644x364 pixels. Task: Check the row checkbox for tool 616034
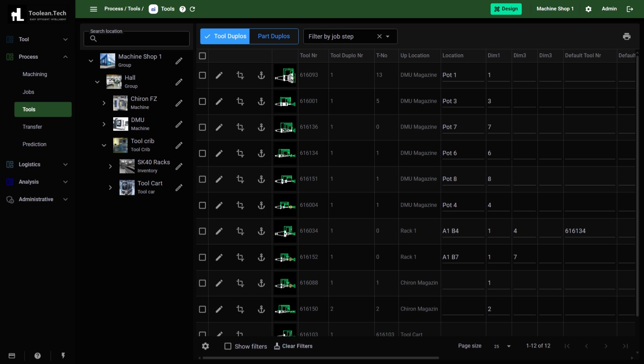click(x=202, y=231)
